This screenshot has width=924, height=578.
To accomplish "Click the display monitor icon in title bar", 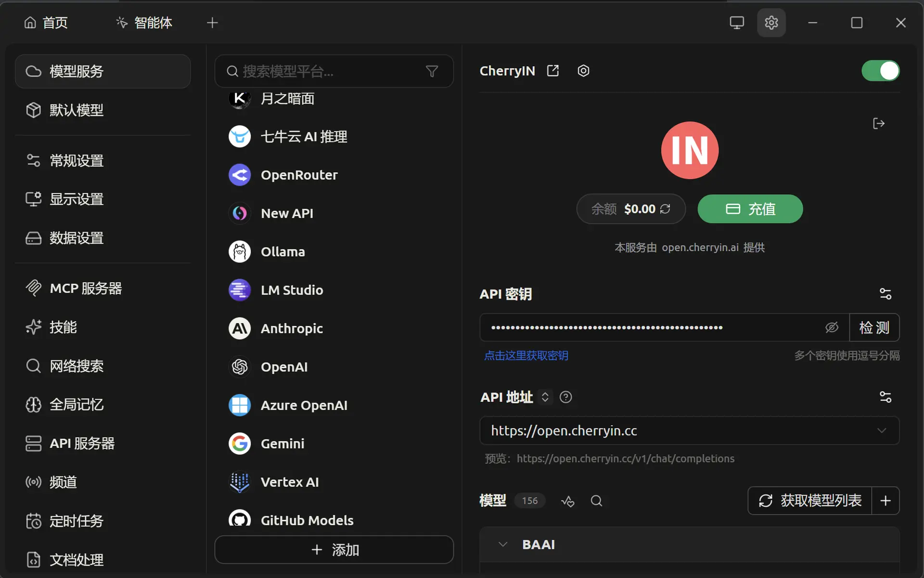I will pyautogui.click(x=737, y=23).
